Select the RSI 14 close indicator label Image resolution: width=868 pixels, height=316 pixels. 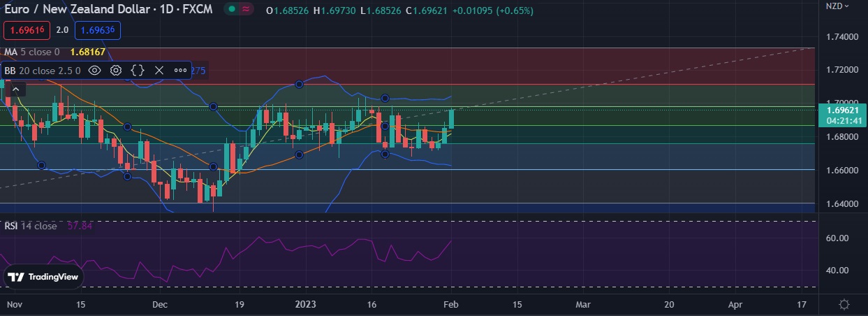pyautogui.click(x=31, y=226)
